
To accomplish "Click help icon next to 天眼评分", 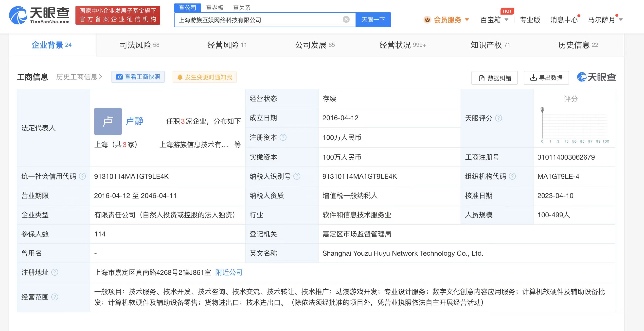I will [x=498, y=118].
